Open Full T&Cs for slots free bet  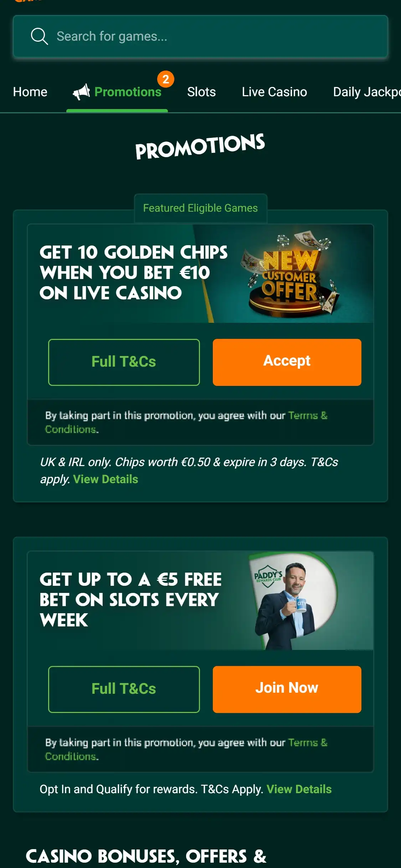pyautogui.click(x=124, y=689)
